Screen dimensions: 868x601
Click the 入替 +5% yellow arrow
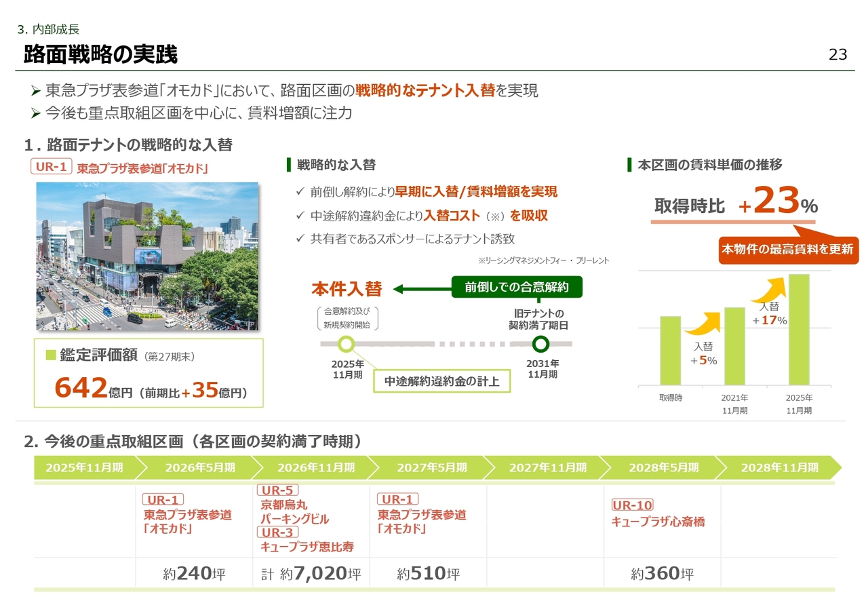click(704, 324)
